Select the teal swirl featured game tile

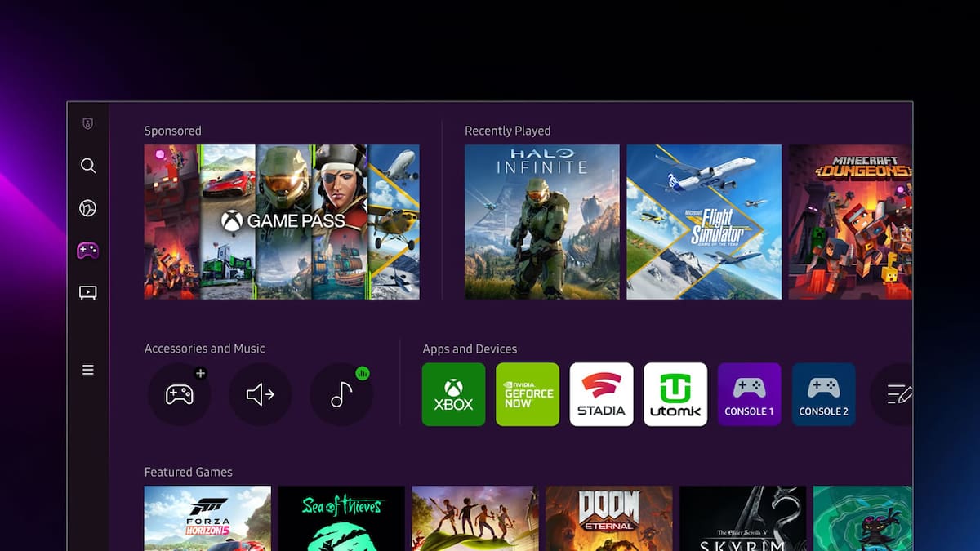click(x=863, y=518)
